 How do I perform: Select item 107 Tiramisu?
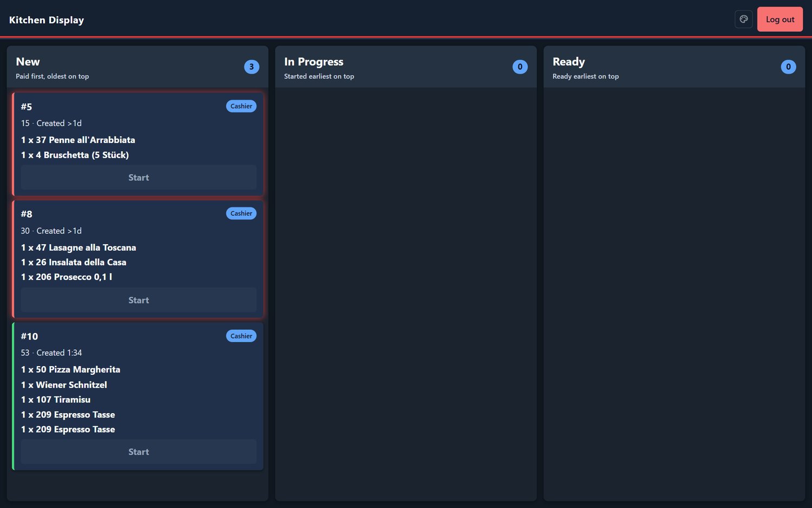point(56,400)
